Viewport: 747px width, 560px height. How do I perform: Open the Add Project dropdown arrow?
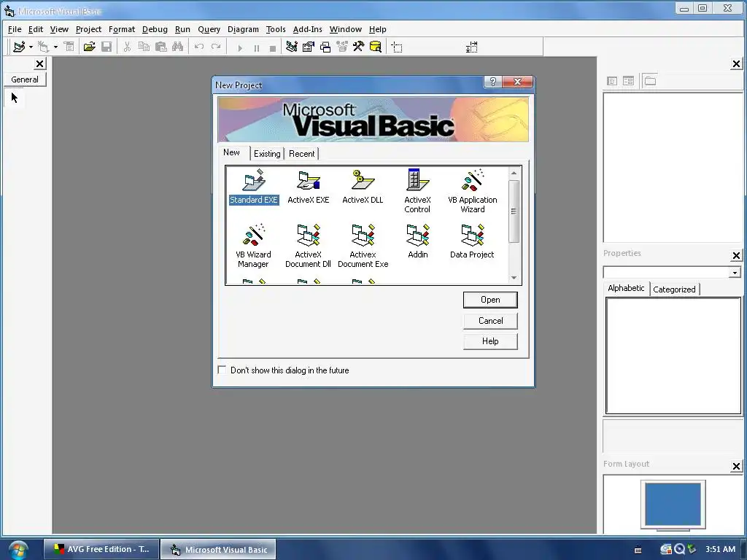31,47
